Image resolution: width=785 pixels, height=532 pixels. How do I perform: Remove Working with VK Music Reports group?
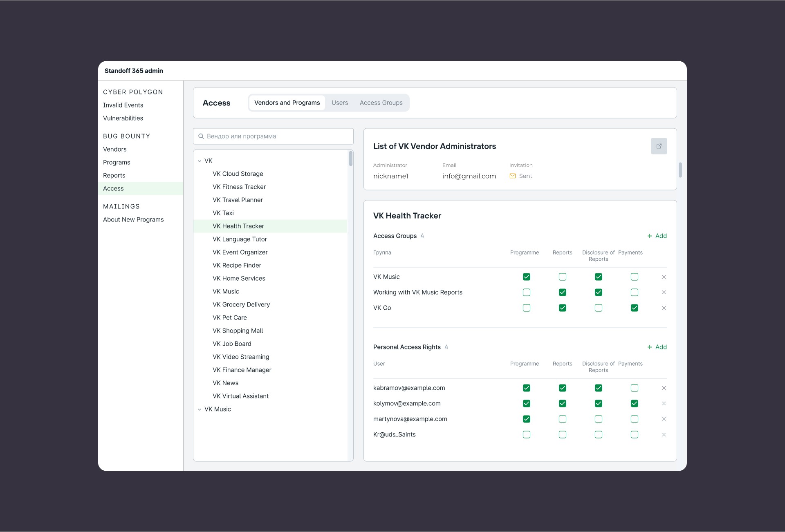(x=664, y=293)
